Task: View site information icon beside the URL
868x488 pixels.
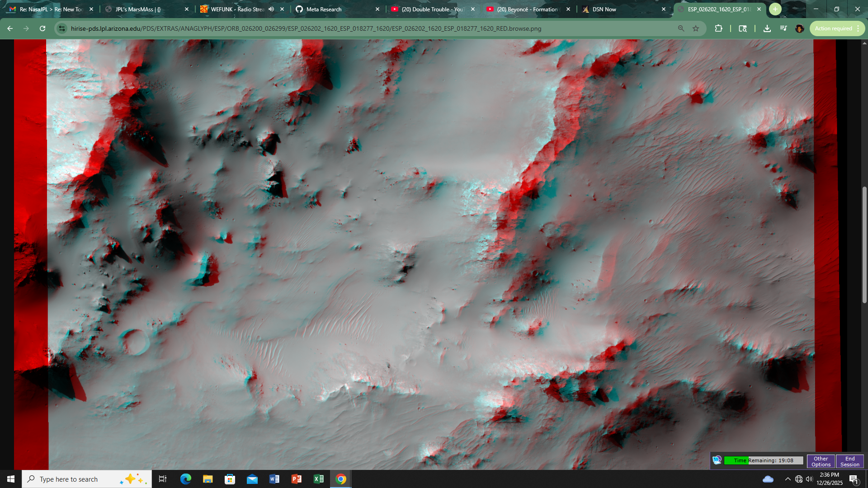Action: pyautogui.click(x=62, y=28)
